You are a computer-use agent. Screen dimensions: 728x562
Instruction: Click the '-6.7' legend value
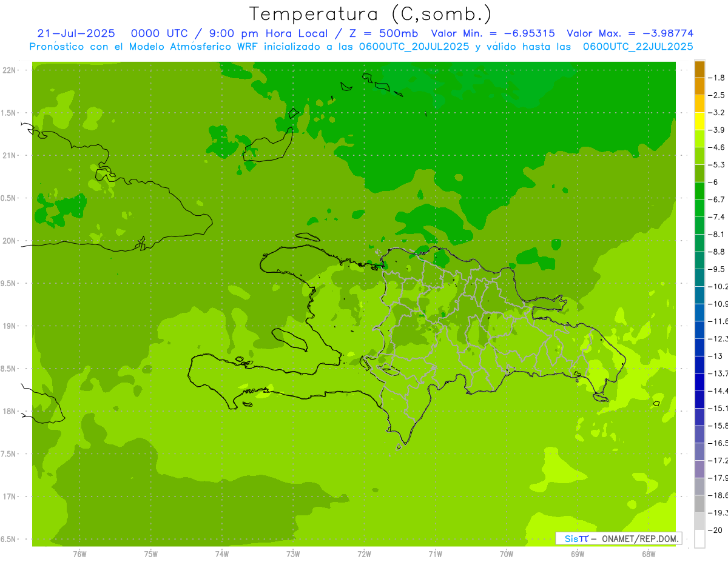717,199
